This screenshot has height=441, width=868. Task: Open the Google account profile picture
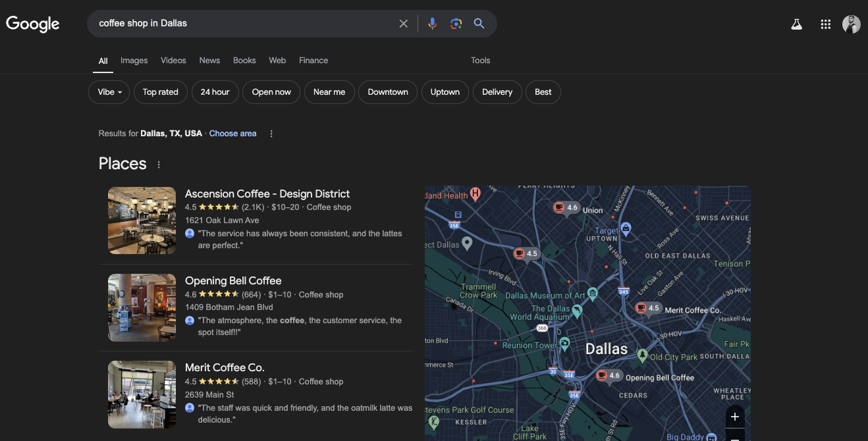click(x=852, y=24)
